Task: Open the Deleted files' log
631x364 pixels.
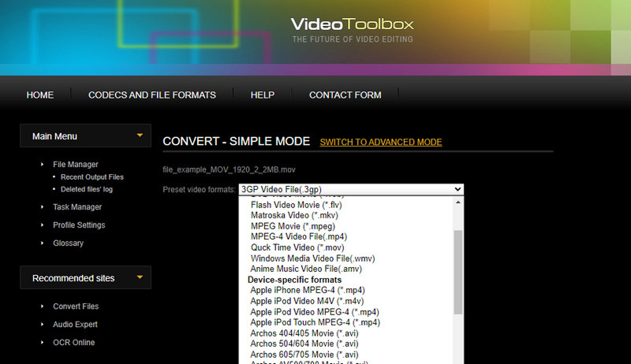Action: (87, 190)
